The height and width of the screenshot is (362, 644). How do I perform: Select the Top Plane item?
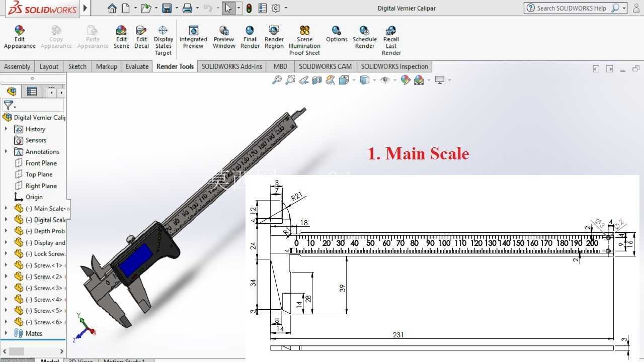34,174
